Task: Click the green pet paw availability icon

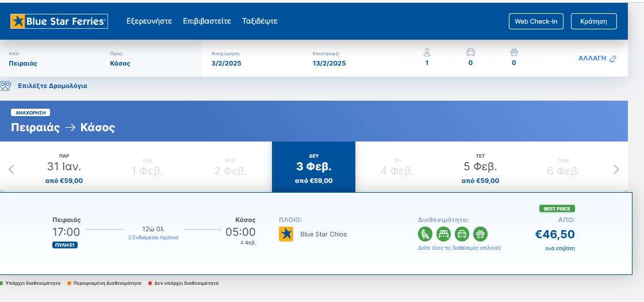Action: click(480, 234)
